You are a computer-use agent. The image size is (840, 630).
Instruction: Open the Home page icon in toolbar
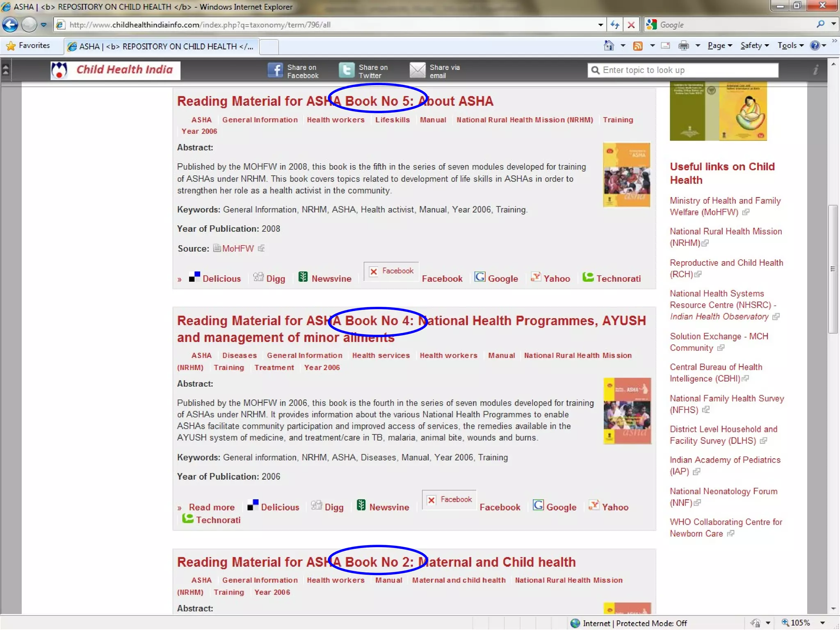[609, 46]
